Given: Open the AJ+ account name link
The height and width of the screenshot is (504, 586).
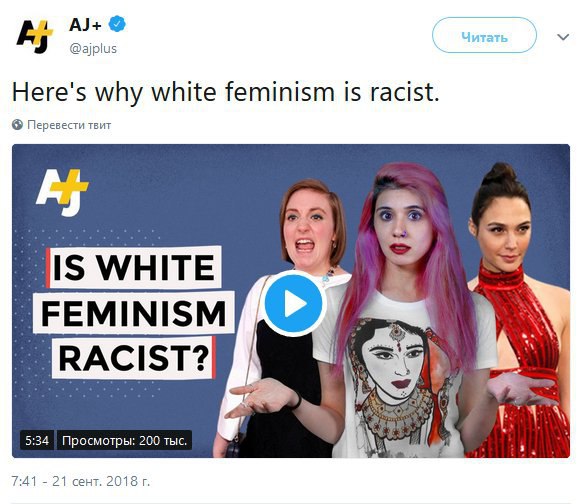Looking at the screenshot, I should coord(85,25).
